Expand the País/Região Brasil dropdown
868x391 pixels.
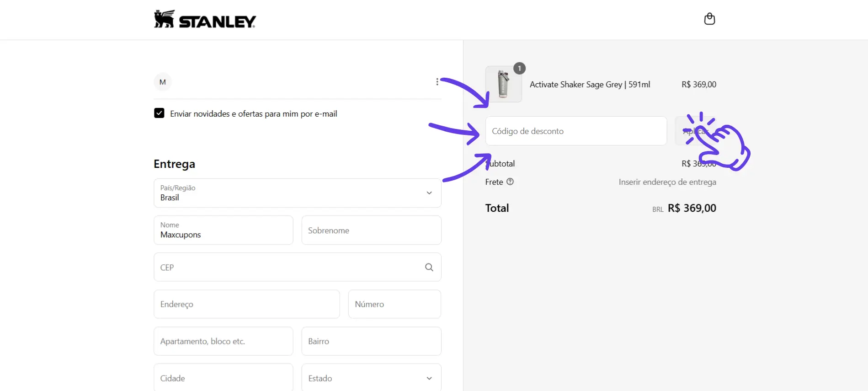(x=298, y=193)
